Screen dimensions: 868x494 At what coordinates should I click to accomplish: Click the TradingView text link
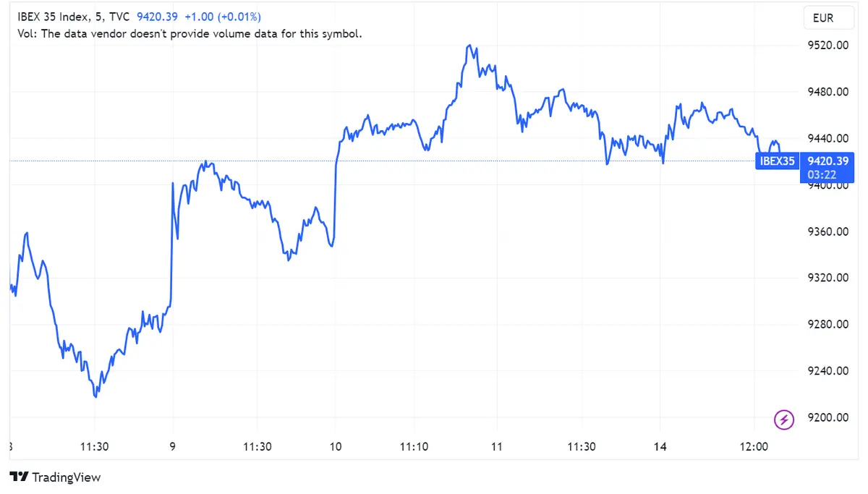[x=65, y=477]
